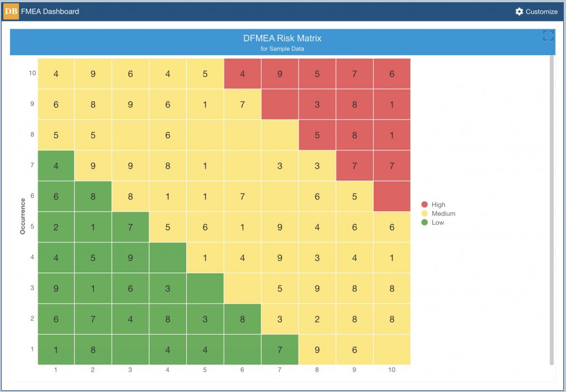Image resolution: width=566 pixels, height=392 pixels.
Task: Select green cell at occurrence 4, severity 3
Action: pyautogui.click(x=130, y=258)
